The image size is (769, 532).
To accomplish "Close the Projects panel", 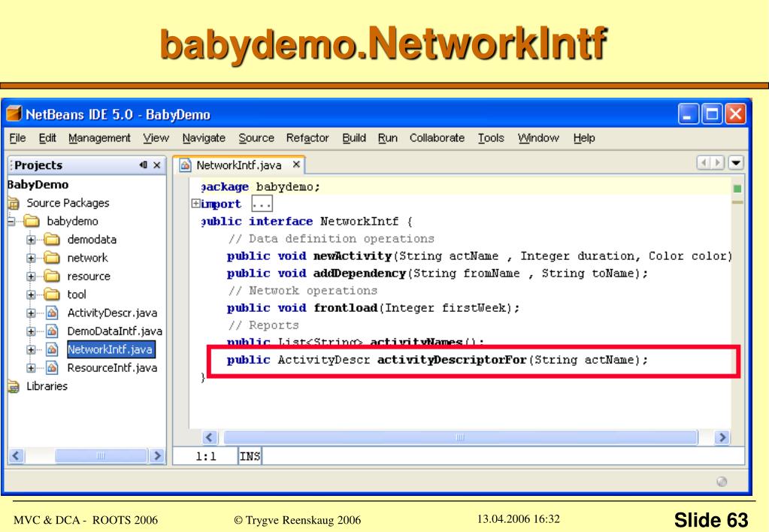I will pos(157,165).
